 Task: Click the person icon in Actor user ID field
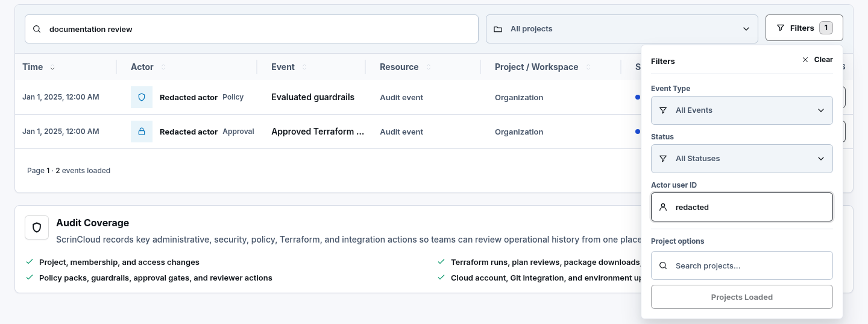(663, 207)
